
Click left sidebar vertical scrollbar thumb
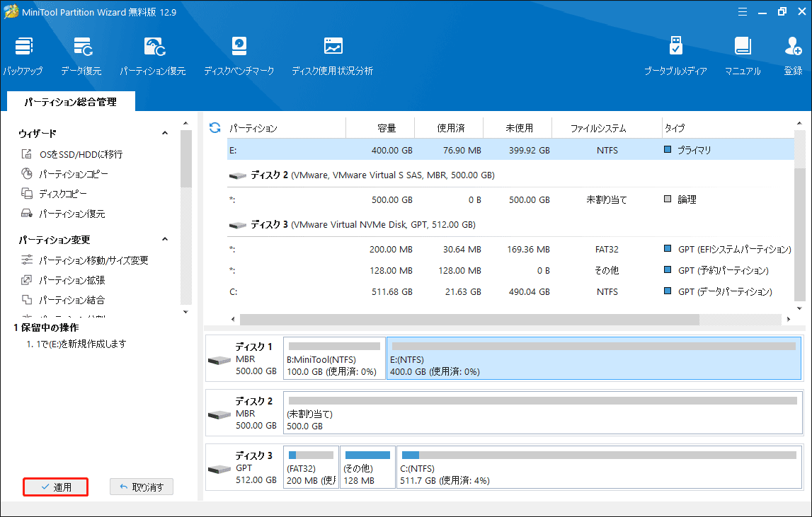click(186, 158)
